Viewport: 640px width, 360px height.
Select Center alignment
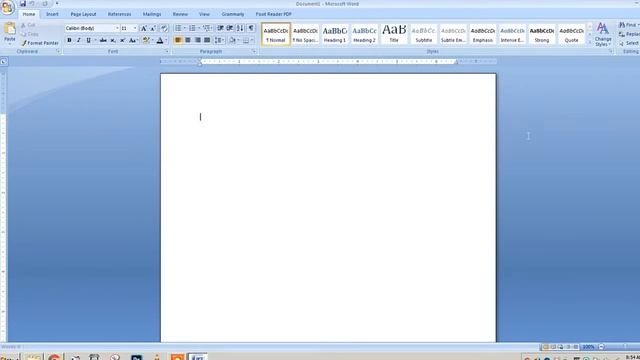click(x=188, y=40)
